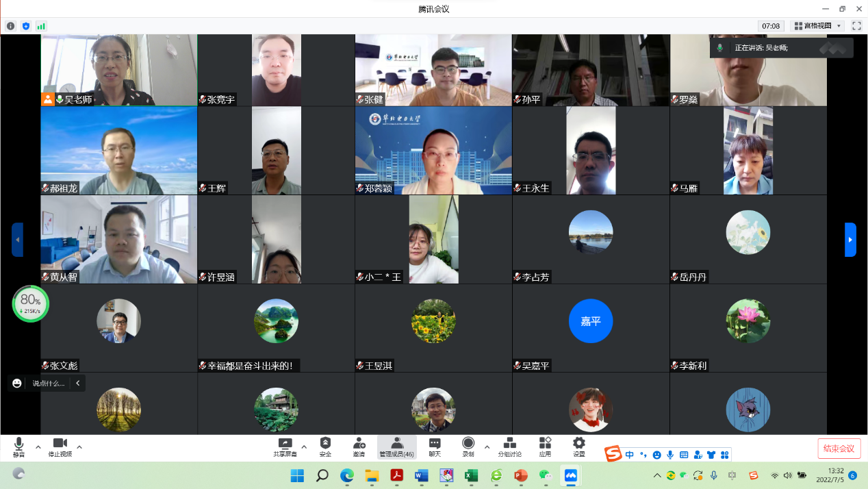This screenshot has width=868, height=489.
Task: Go to next page of participants
Action: [850, 240]
